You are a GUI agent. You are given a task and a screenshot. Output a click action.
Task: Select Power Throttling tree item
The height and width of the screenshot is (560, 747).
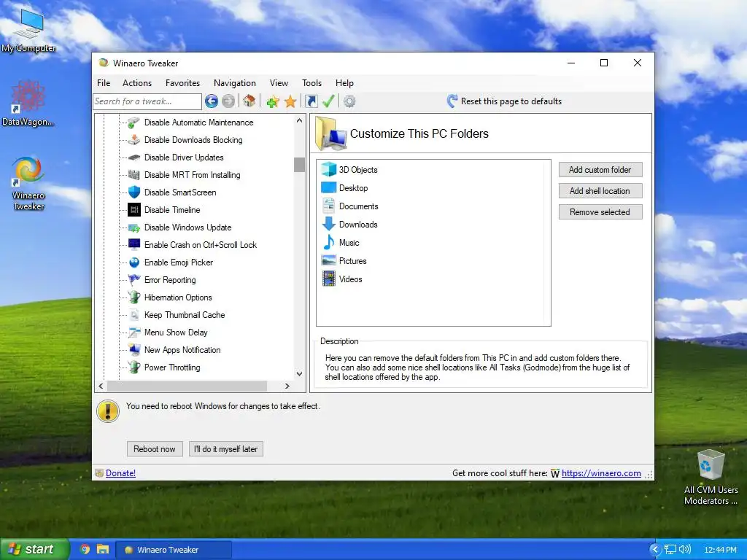(172, 367)
